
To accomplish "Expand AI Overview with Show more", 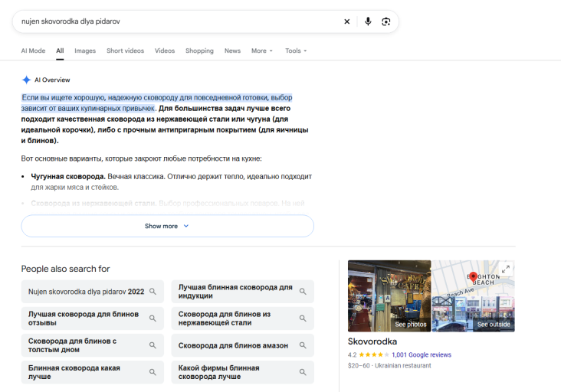I will point(167,226).
